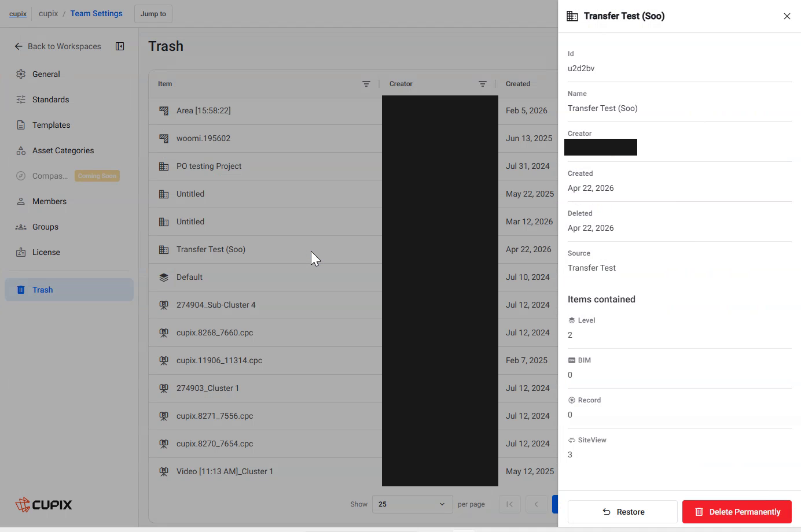The height and width of the screenshot is (532, 801).
Task: Click Back to Workspaces link
Action: [64, 46]
